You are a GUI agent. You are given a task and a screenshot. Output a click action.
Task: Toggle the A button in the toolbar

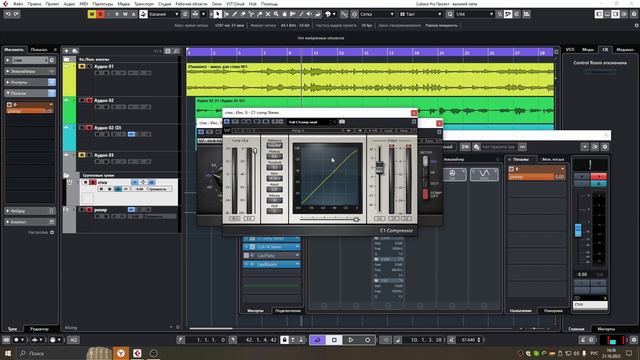pyautogui.click(x=133, y=14)
